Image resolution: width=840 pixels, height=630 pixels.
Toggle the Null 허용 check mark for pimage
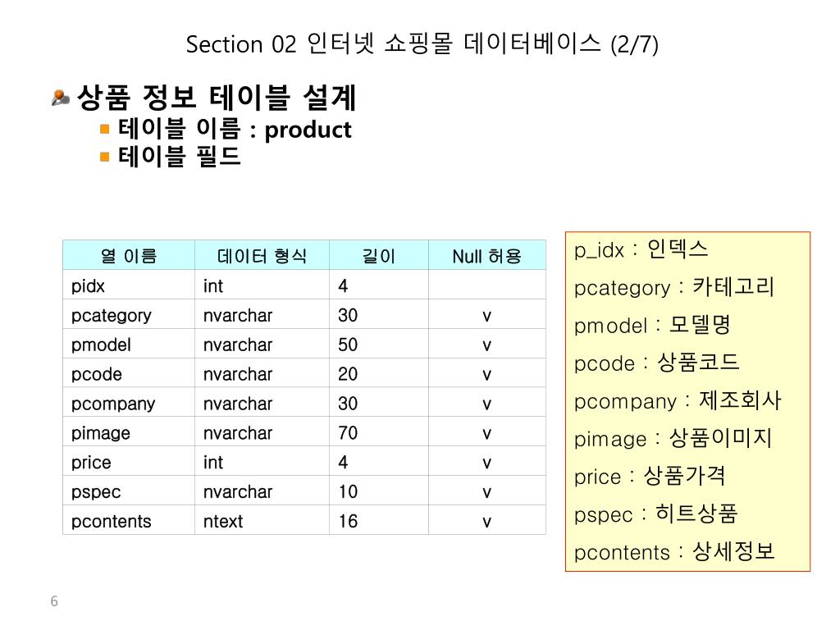(486, 433)
